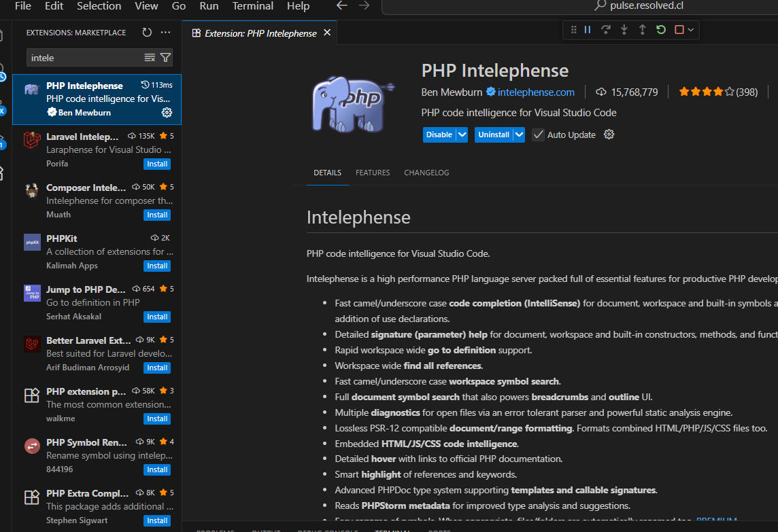The height and width of the screenshot is (532, 778).
Task: Install PHP Extra Completion by Stephen Sigwart
Action: pyautogui.click(x=157, y=520)
